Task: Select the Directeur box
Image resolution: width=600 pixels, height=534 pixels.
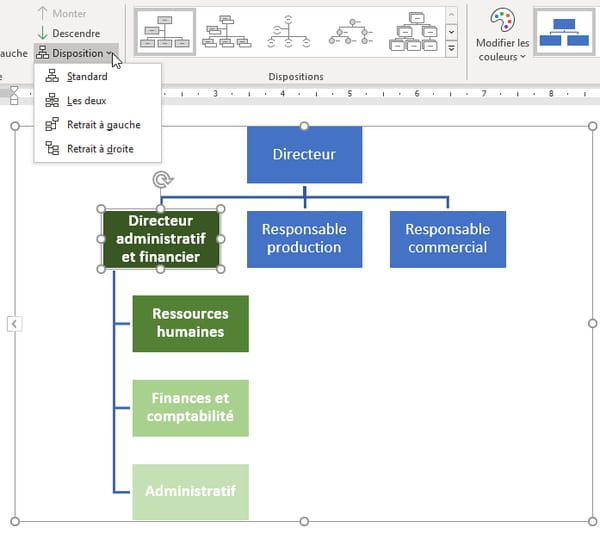Action: (x=304, y=155)
